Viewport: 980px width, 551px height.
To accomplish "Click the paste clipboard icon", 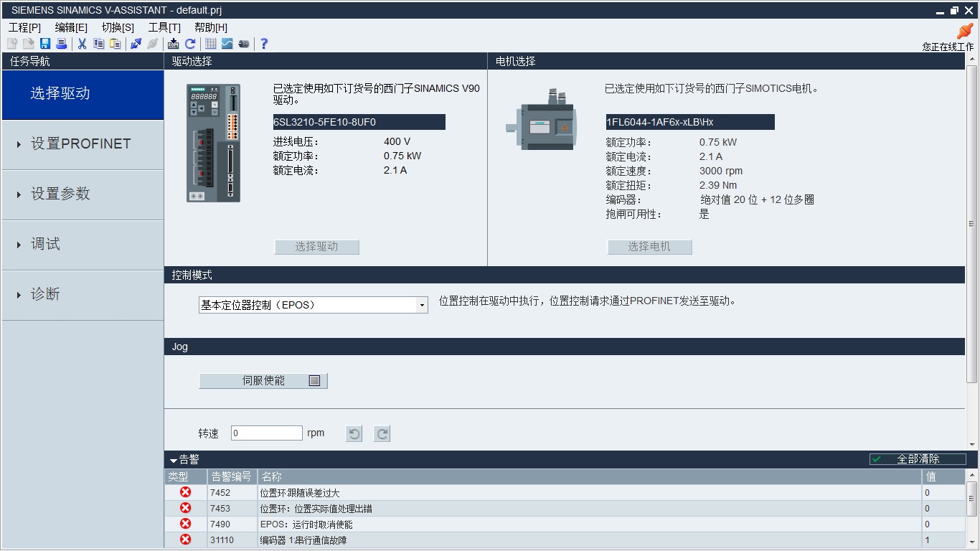I will [x=115, y=44].
